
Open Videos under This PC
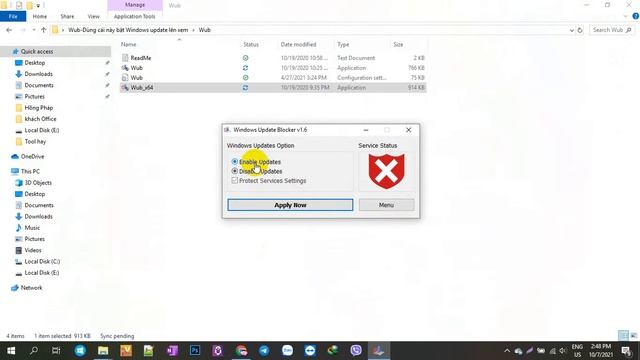click(x=33, y=250)
